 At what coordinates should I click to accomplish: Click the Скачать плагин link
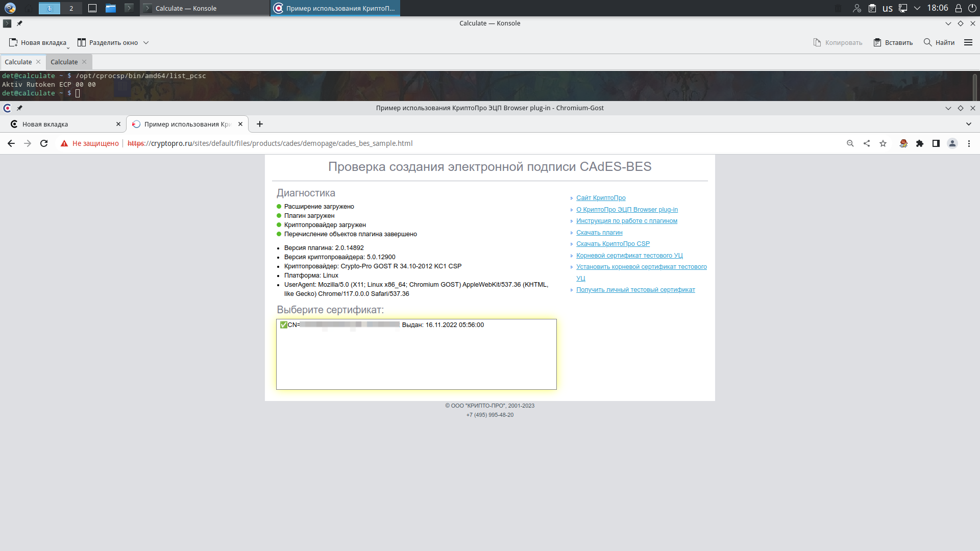pyautogui.click(x=599, y=233)
